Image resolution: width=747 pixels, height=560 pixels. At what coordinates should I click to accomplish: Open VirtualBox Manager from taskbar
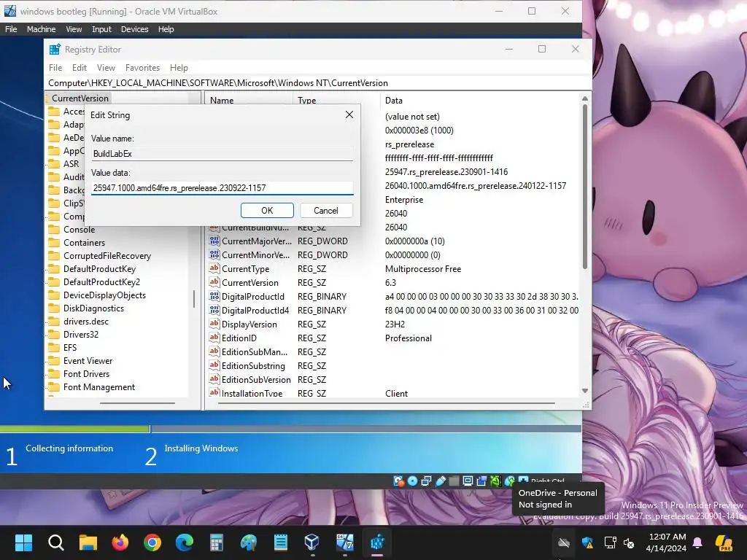(312, 542)
